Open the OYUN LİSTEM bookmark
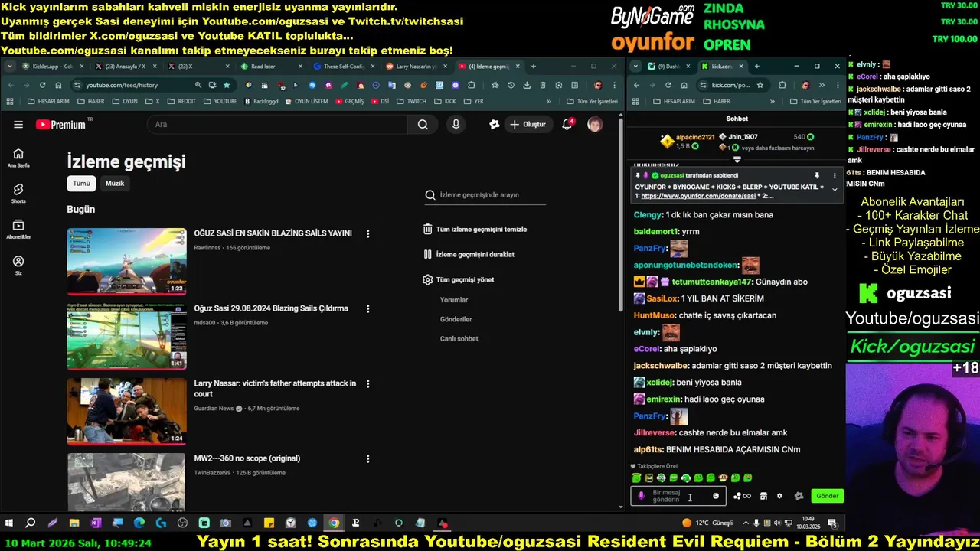The height and width of the screenshot is (551, 980). click(305, 101)
